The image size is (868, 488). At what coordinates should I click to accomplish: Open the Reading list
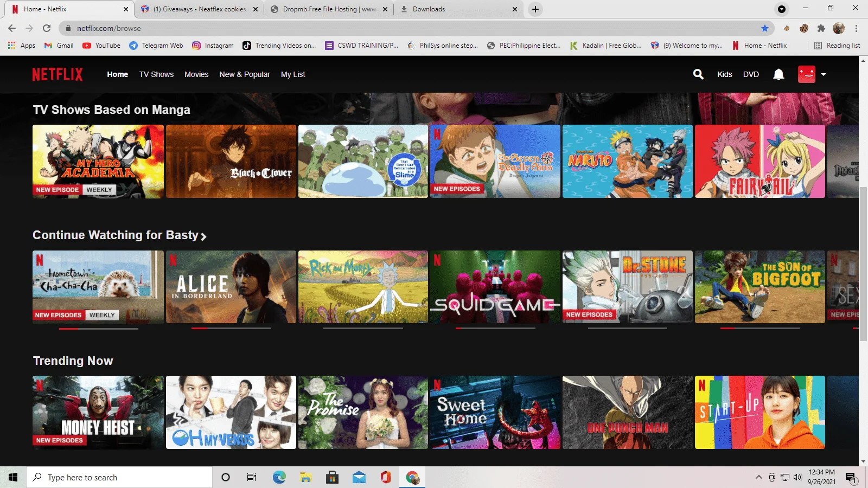837,46
